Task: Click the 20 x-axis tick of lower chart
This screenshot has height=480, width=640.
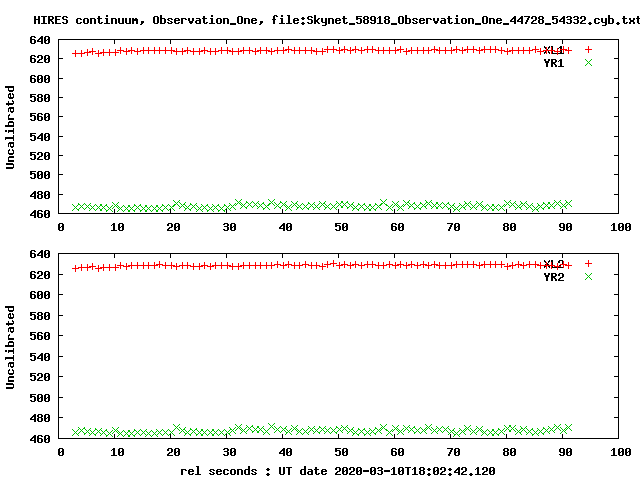Action: coord(173,452)
